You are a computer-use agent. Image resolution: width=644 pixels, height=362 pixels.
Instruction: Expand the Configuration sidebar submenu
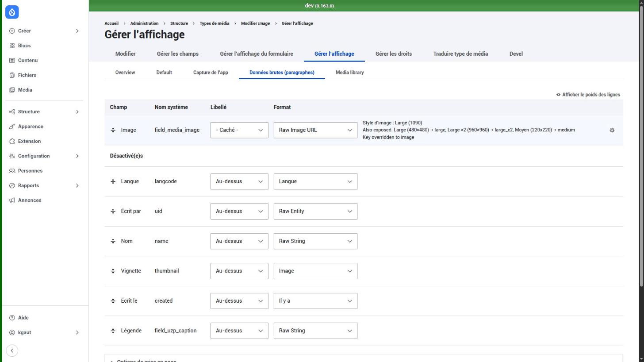pos(77,156)
